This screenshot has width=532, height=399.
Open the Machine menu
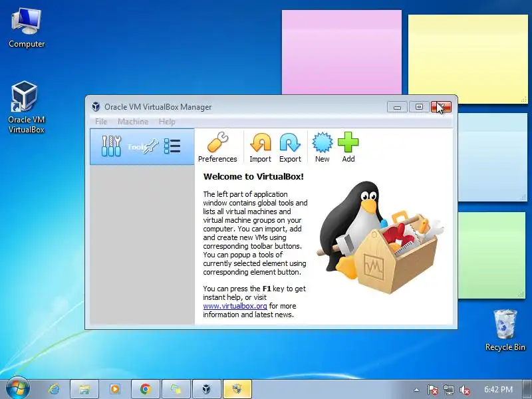[x=133, y=122]
